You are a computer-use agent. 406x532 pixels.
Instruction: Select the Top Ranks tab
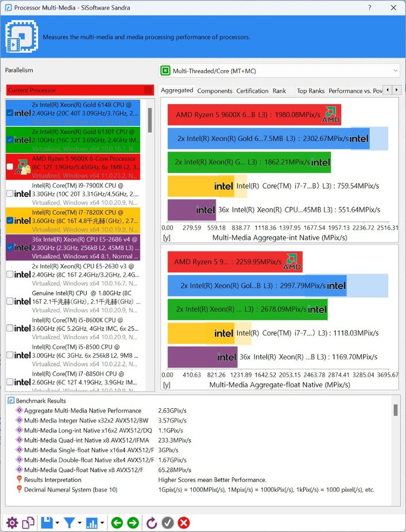[x=311, y=91]
